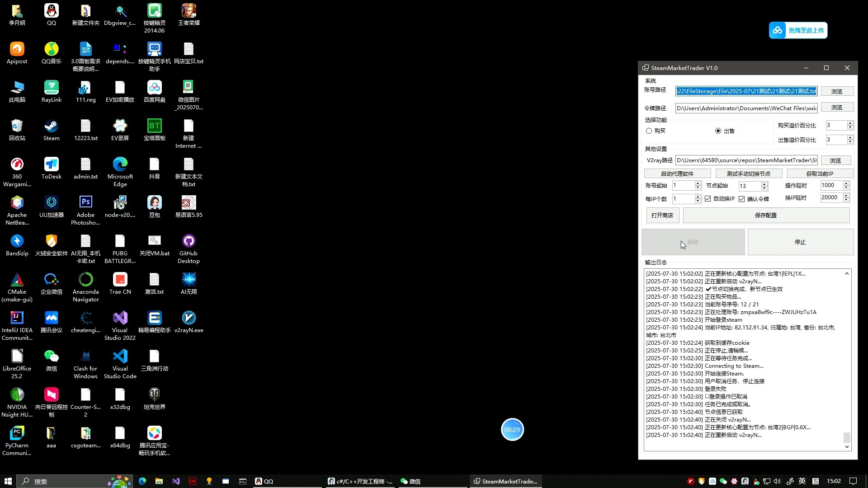This screenshot has height=488, width=868.
Task: Click the 08:29 floating timer bubble
Action: point(512,429)
